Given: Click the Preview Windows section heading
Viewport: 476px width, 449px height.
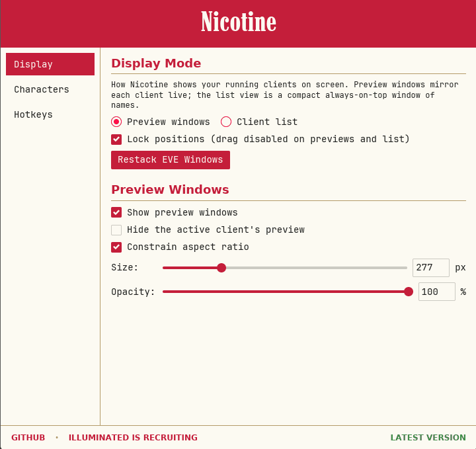Looking at the screenshot, I should click(x=170, y=189).
